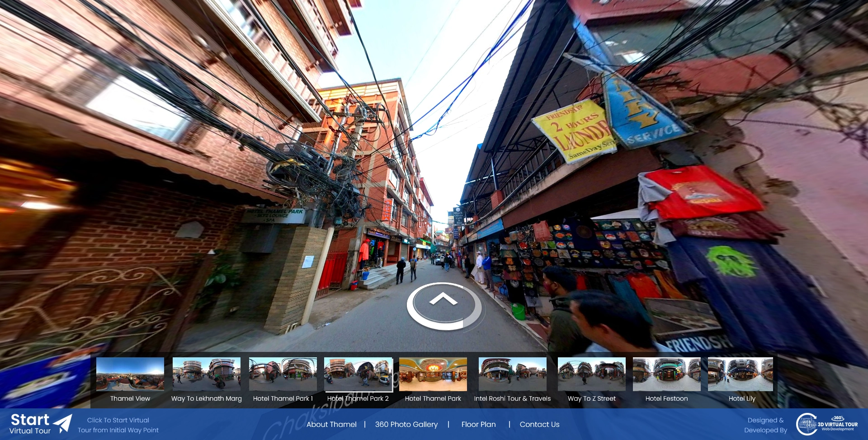Select Way To Lekhnath Marg scene

(x=206, y=374)
